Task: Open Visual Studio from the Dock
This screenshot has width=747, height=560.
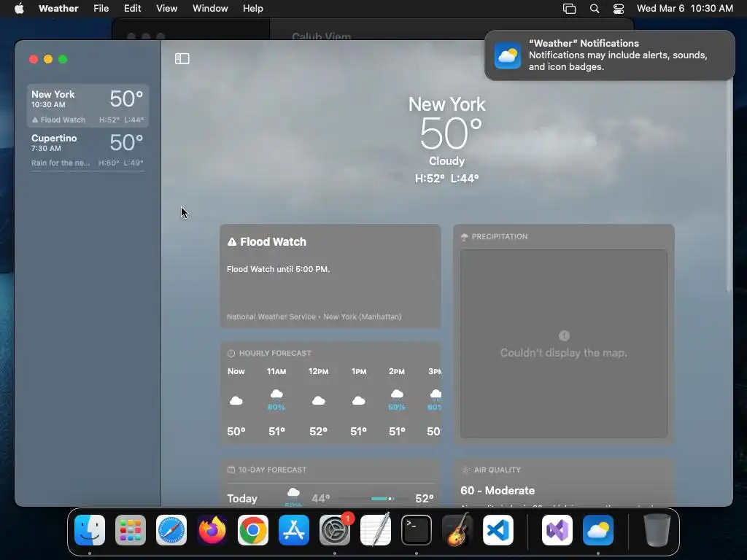Action: click(557, 530)
